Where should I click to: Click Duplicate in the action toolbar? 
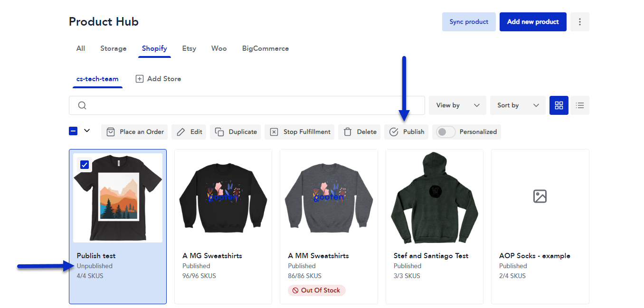(x=236, y=132)
